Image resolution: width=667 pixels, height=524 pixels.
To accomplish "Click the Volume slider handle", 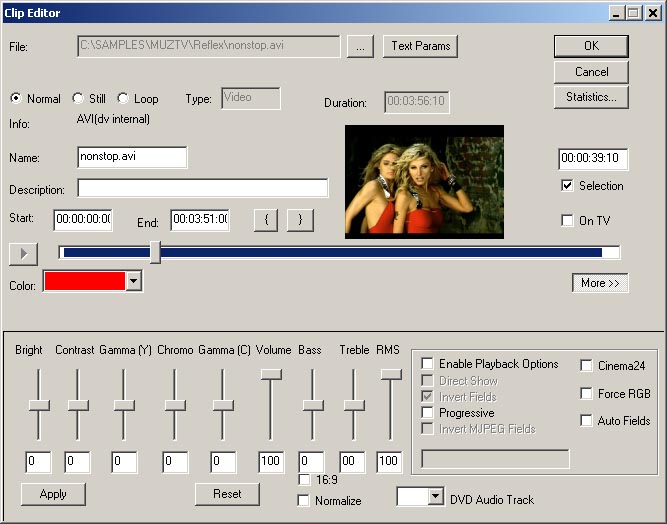I will (x=271, y=374).
